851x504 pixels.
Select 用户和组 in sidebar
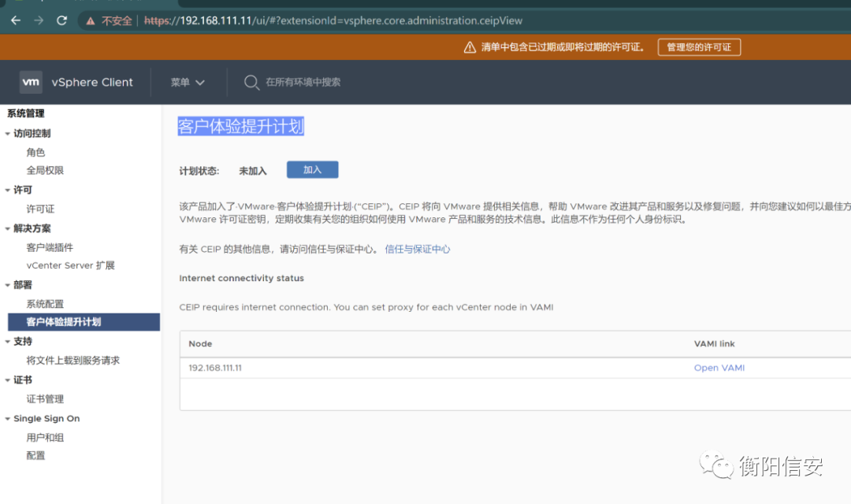tap(45, 437)
